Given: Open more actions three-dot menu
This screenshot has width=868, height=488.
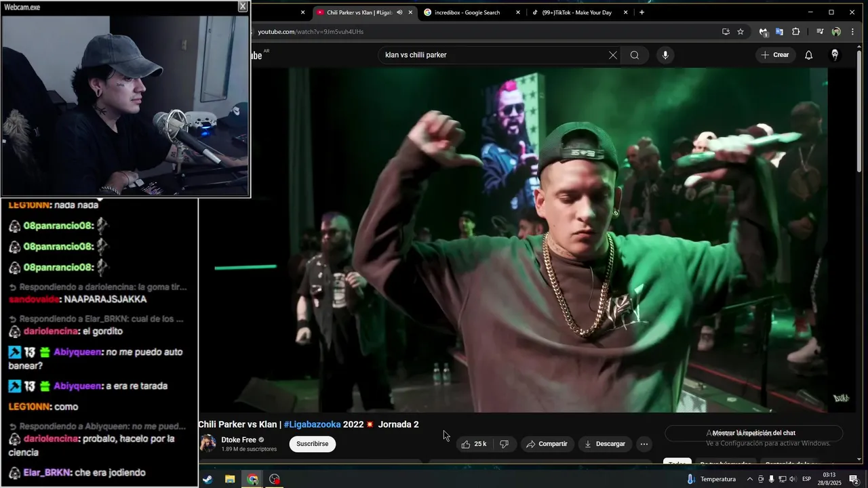Looking at the screenshot, I should click(x=644, y=444).
